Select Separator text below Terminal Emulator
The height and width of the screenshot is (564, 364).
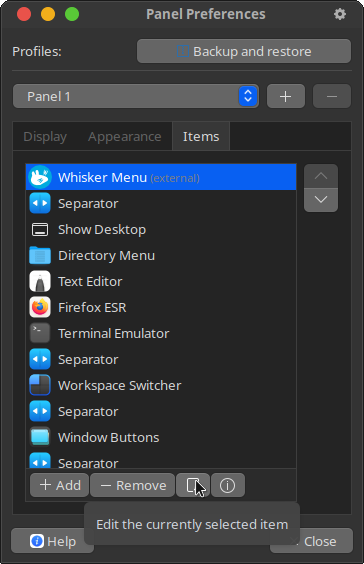tap(88, 360)
